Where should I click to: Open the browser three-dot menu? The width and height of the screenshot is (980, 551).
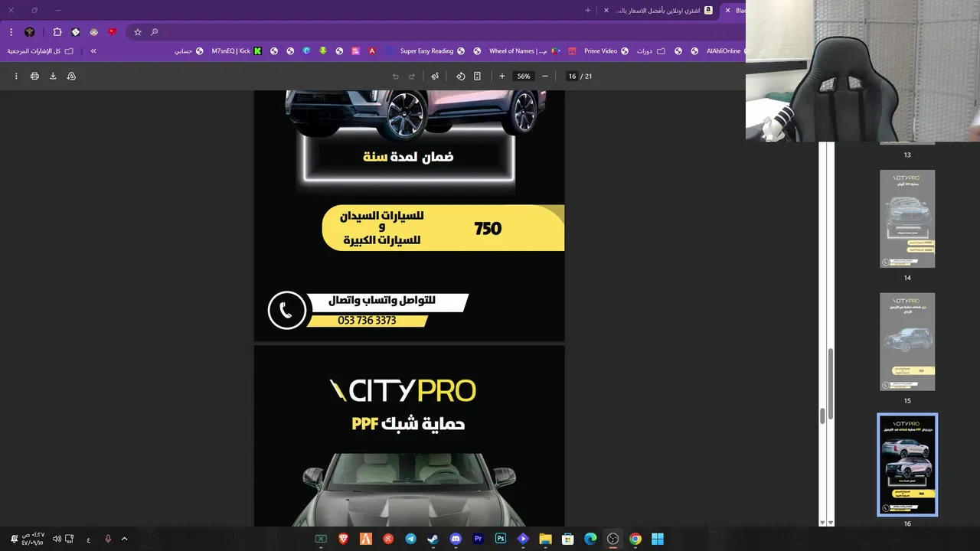pyautogui.click(x=11, y=32)
